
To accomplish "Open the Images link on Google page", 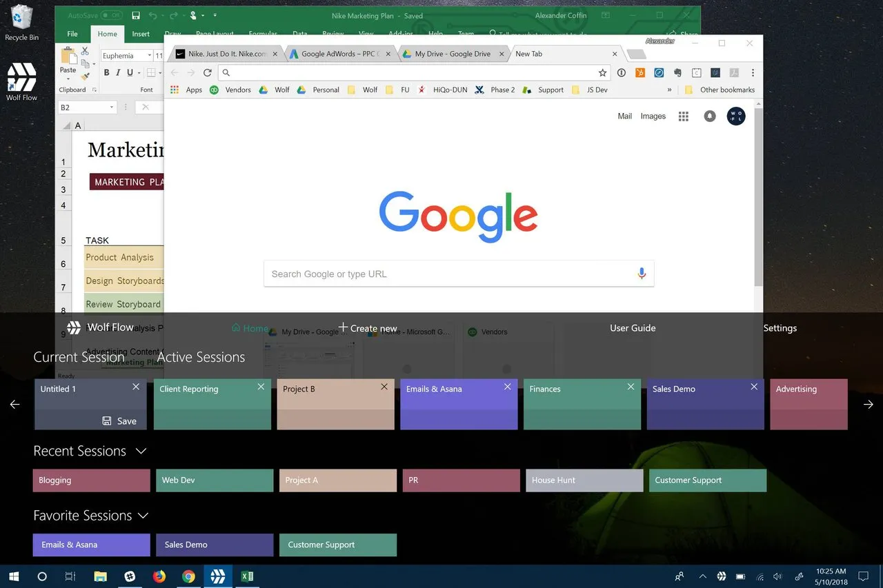I will 653,116.
